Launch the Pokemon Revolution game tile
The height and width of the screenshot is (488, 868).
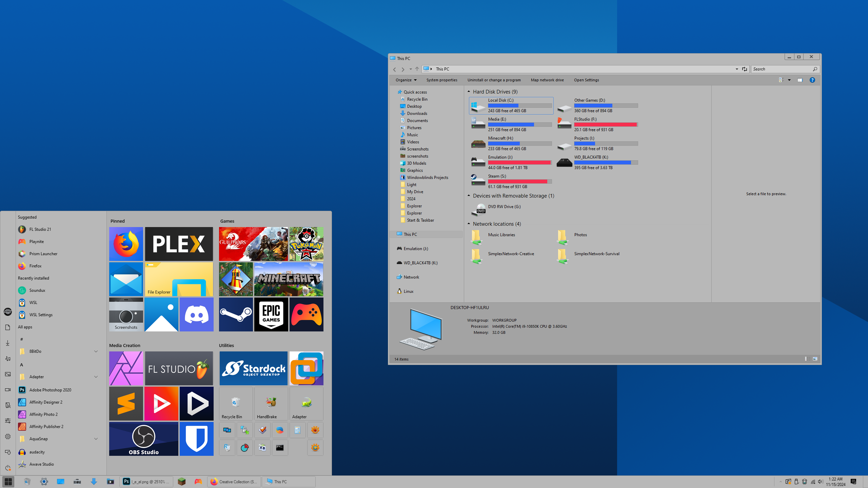coord(307,244)
